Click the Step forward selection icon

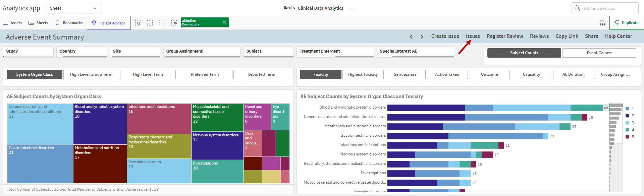click(x=162, y=23)
